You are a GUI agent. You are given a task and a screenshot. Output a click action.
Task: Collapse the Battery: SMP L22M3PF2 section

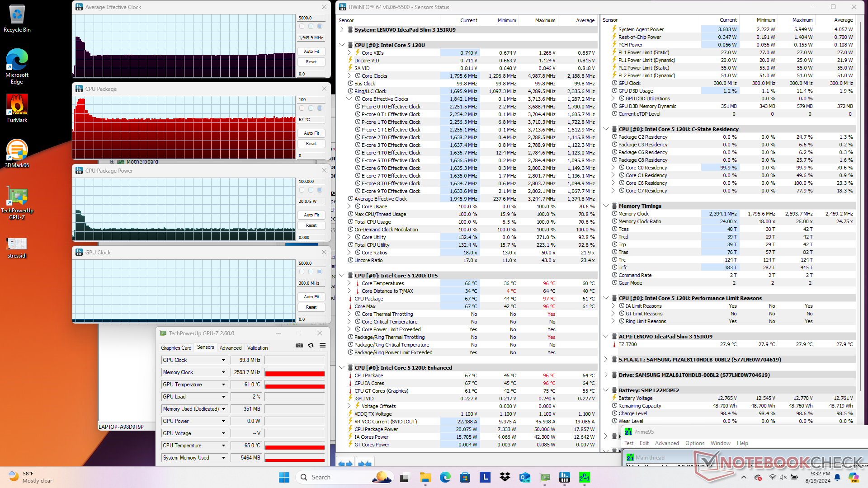(x=606, y=390)
